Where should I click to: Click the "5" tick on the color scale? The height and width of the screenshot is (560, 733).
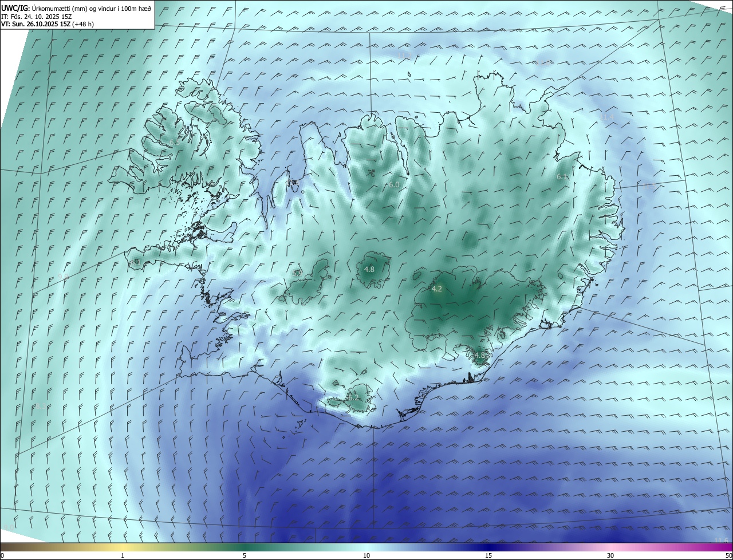245,555
